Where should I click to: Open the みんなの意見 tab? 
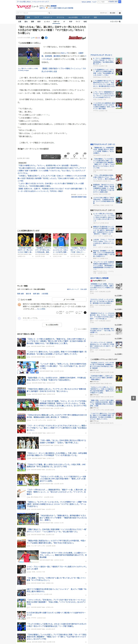tap(73, 17)
